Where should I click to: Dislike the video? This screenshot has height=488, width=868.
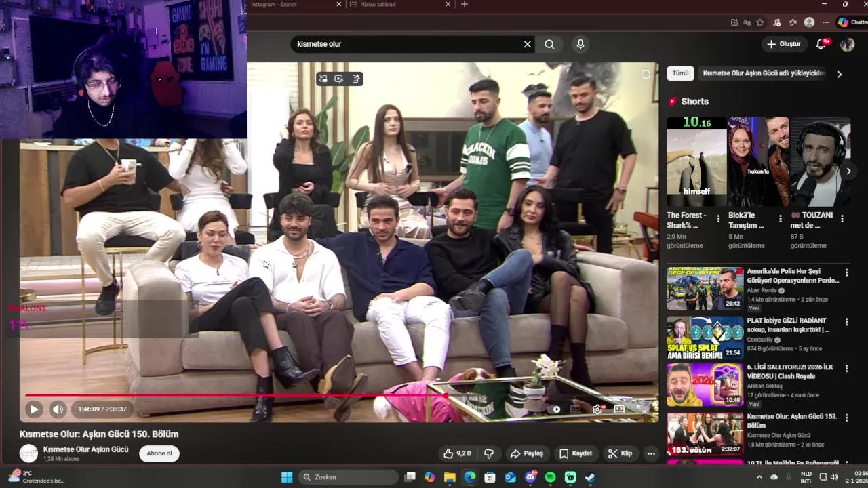pos(488,453)
